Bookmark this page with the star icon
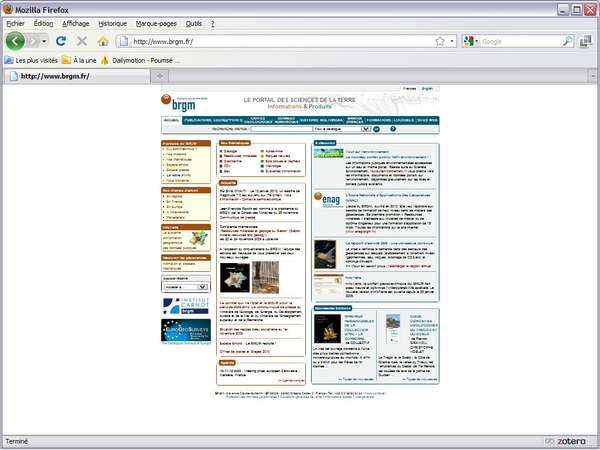 coord(439,42)
